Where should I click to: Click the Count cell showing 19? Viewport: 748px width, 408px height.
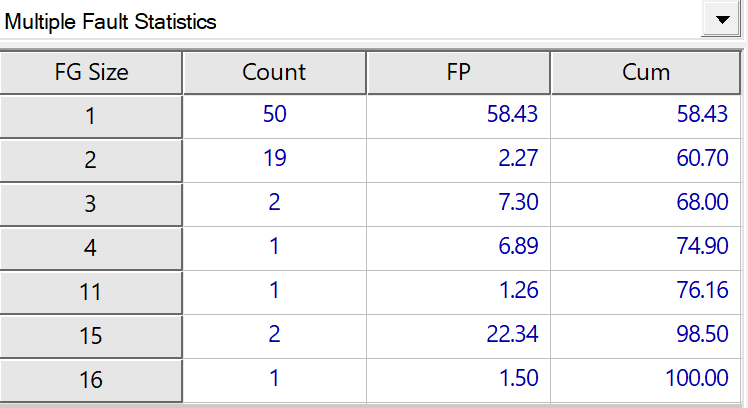click(x=274, y=159)
